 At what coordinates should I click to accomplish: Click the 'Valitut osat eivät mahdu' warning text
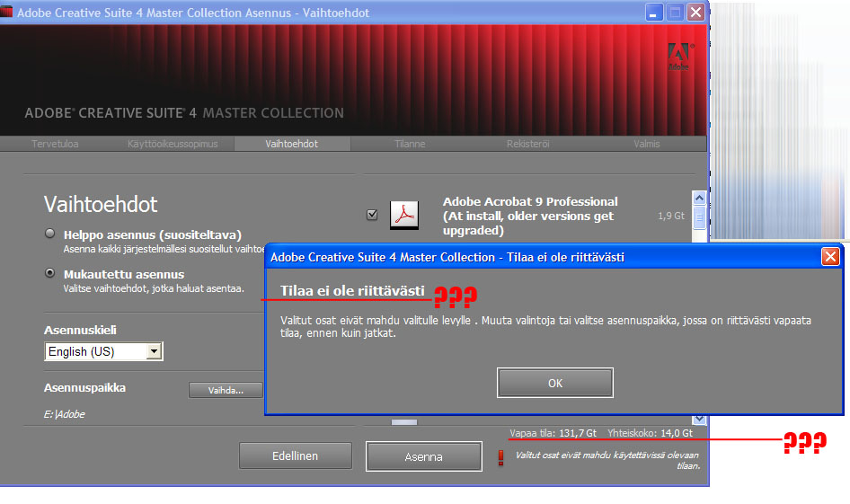607,460
